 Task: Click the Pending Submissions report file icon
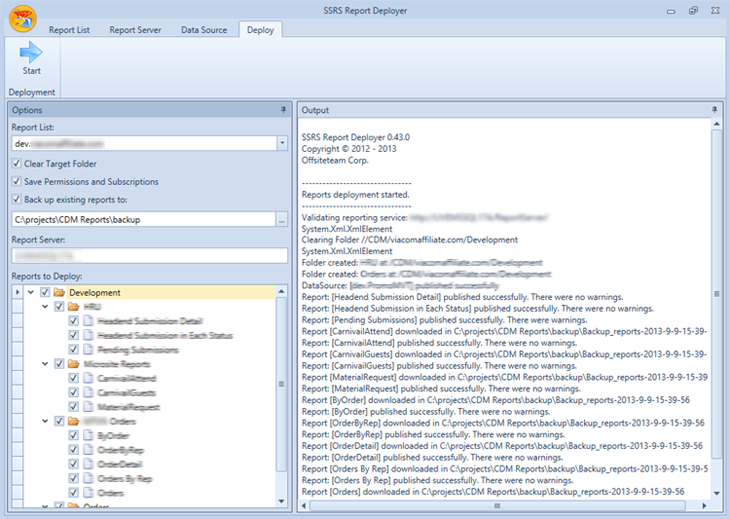click(88, 350)
